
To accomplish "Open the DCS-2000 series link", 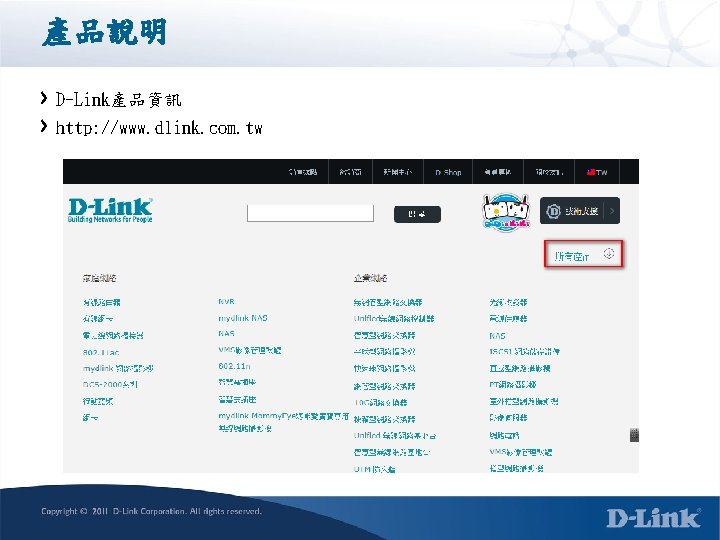I will 110,385.
